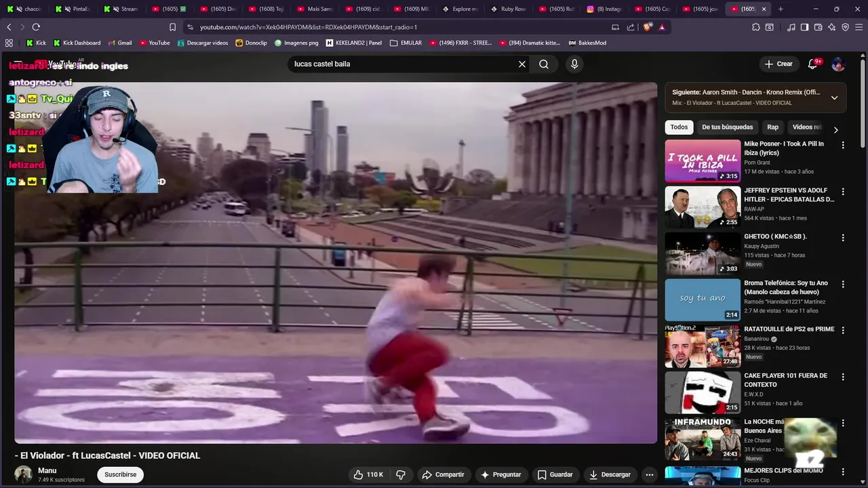Toggle the browser sidebar panel icon

pyautogui.click(x=804, y=27)
